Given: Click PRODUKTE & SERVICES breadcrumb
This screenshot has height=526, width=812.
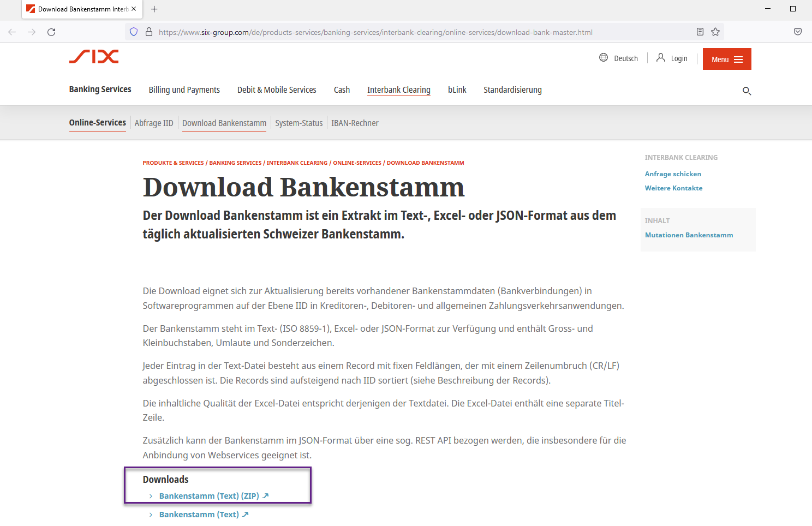Looking at the screenshot, I should coord(173,163).
